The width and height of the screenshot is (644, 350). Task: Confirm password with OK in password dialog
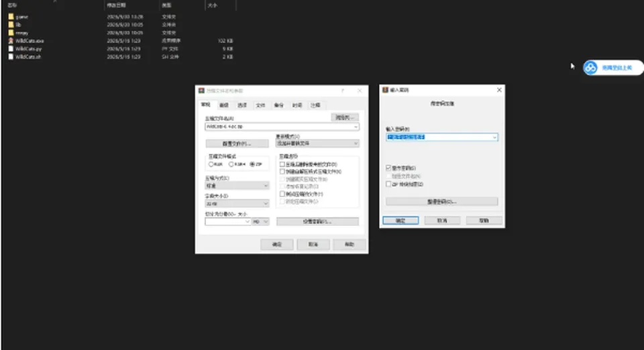[x=400, y=221]
